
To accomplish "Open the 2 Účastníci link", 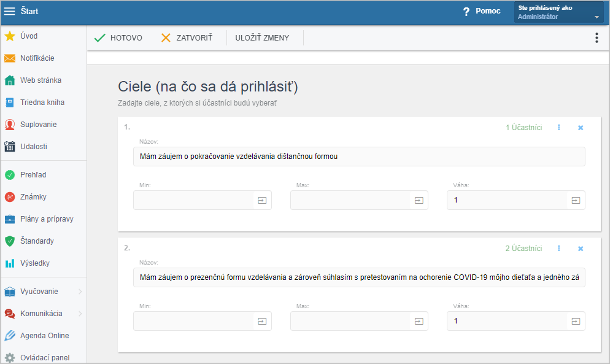I will (523, 249).
